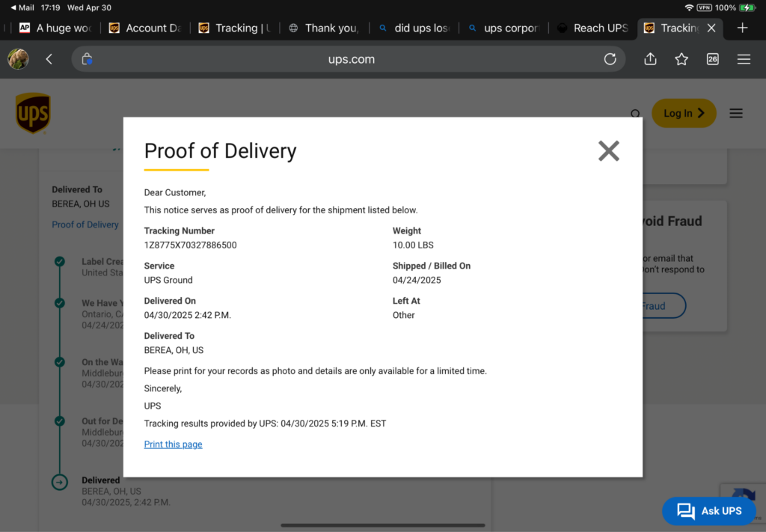Open the browser hamburger menu
This screenshot has height=532, width=766.
(744, 59)
